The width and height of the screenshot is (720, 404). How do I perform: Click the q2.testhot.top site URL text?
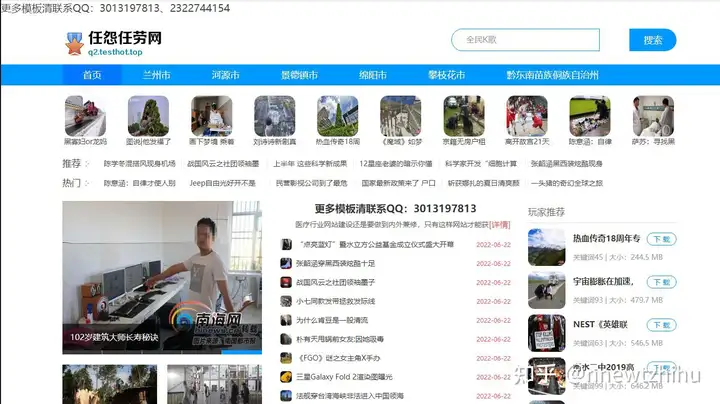pos(115,52)
